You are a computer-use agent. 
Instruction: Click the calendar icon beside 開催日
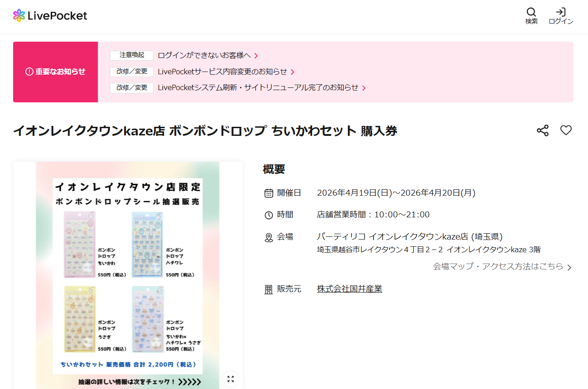268,192
